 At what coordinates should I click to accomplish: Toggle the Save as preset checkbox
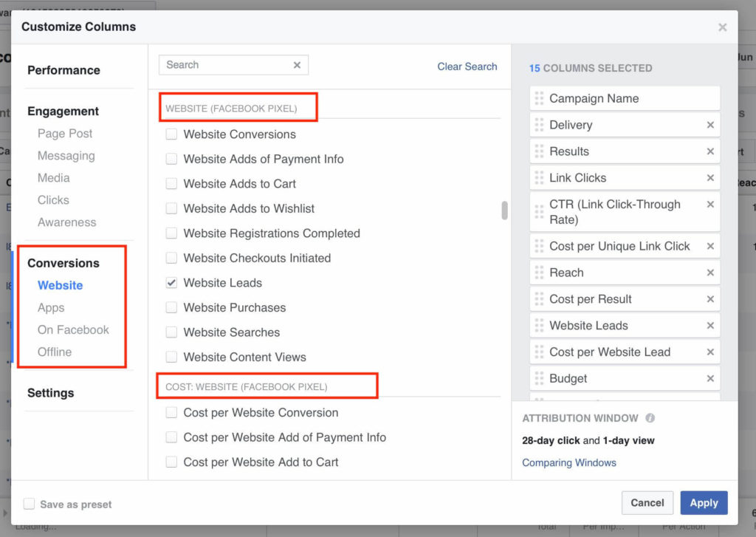[30, 504]
